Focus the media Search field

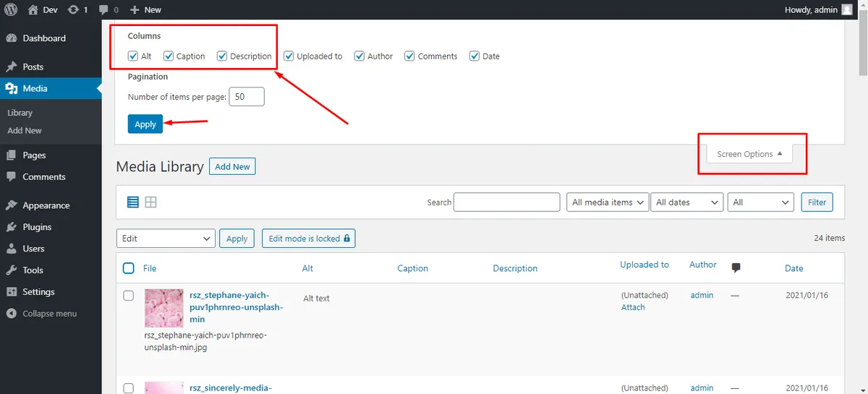[x=507, y=202]
